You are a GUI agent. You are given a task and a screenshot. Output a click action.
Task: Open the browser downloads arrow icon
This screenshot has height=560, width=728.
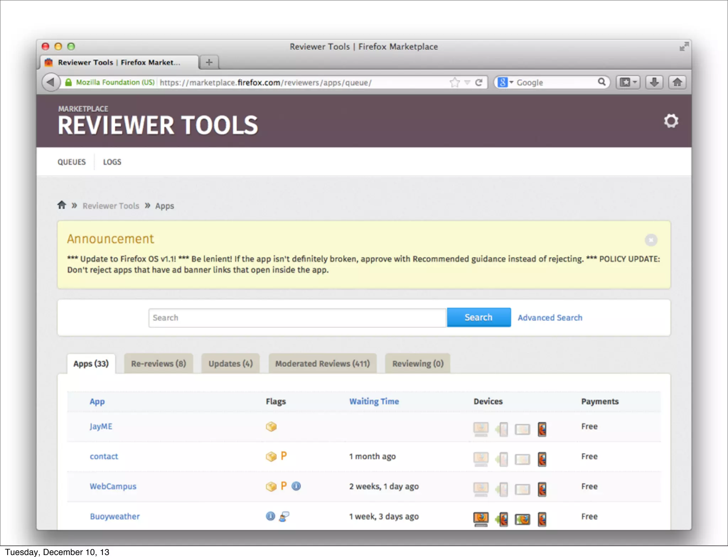click(x=654, y=82)
